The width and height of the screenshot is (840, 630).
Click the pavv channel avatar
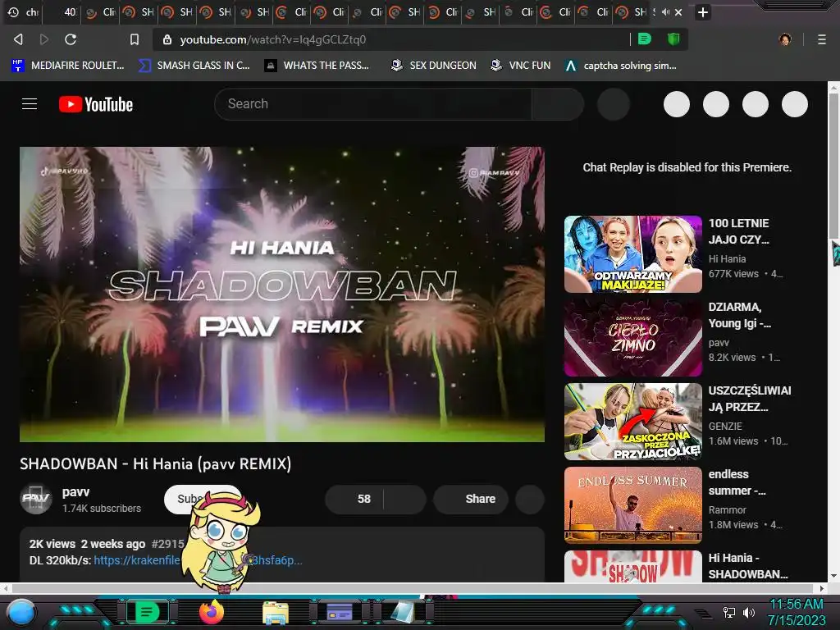click(x=36, y=500)
